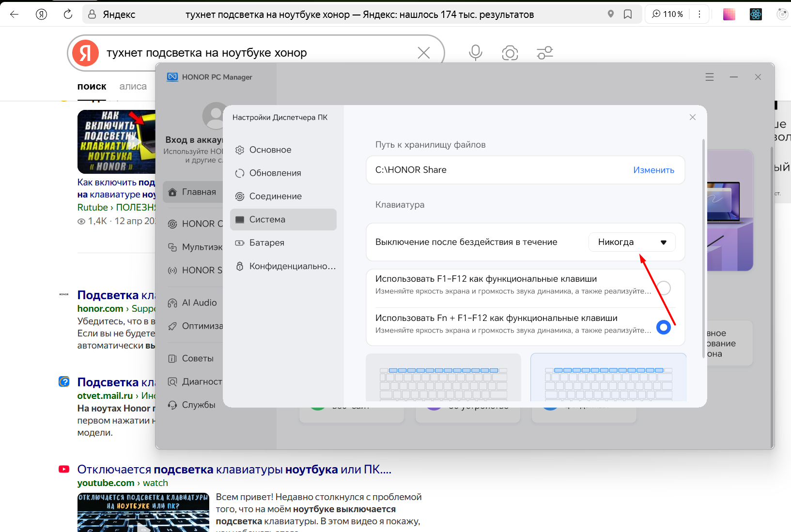This screenshot has height=532, width=791.
Task: Open the 'Основное' settings section
Action: click(x=283, y=150)
